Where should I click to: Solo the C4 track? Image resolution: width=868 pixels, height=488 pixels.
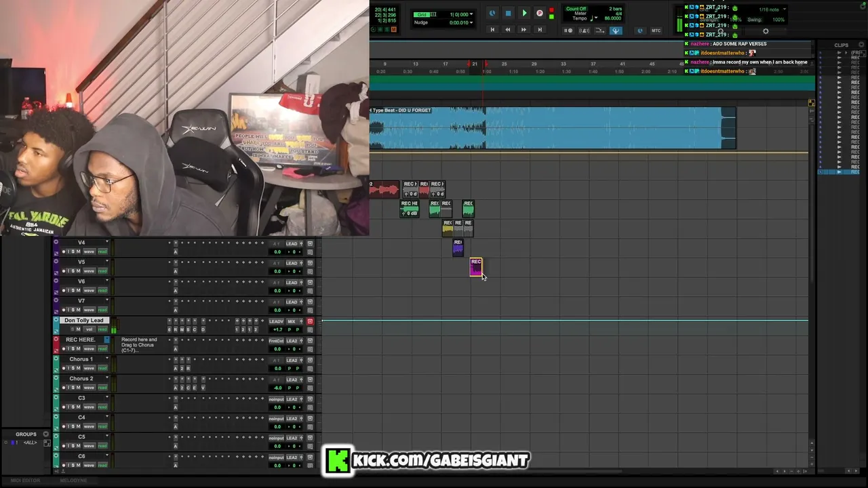pos(73,426)
